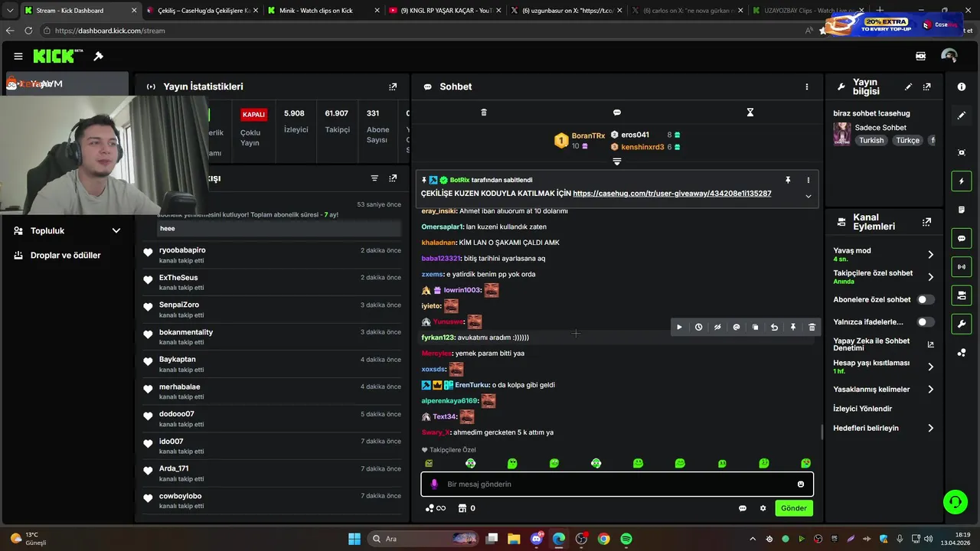Pop out the Yayın İstatistikleri panel
The image size is (980, 551).
pyautogui.click(x=393, y=87)
